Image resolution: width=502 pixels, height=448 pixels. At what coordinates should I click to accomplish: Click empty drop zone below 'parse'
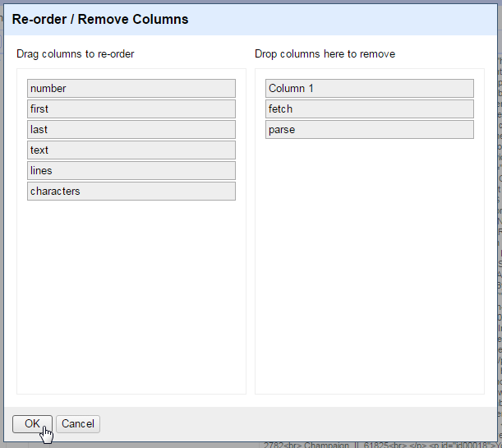[369, 263]
